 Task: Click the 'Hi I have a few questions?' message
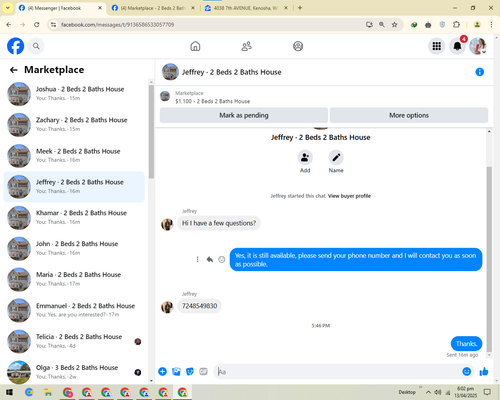[x=219, y=223]
